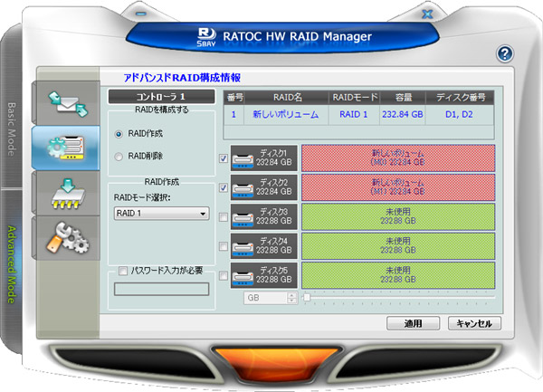Click the ディスク2 drive icon

[x=243, y=190]
